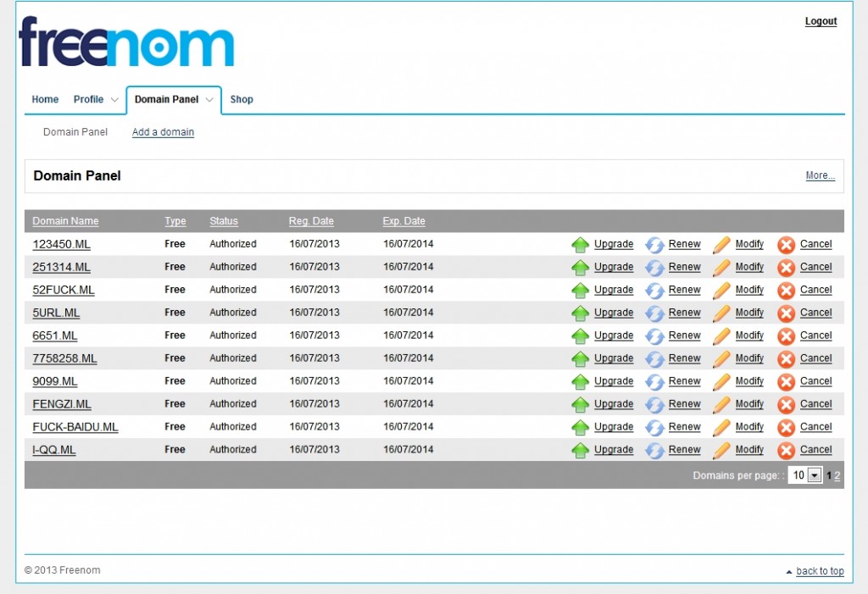Click the pencil Modify icon for 52FUCK.ML
The width and height of the screenshot is (868, 594).
[721, 290]
